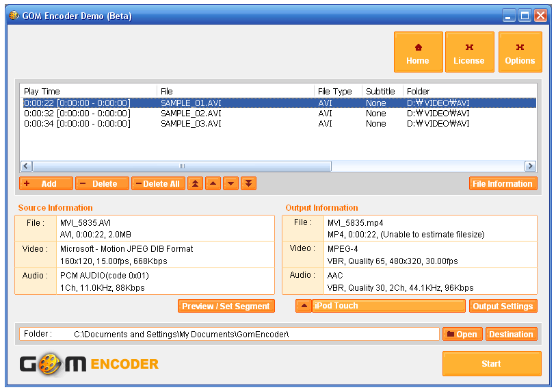Click play time 0:00:32 entry

pyautogui.click(x=77, y=113)
